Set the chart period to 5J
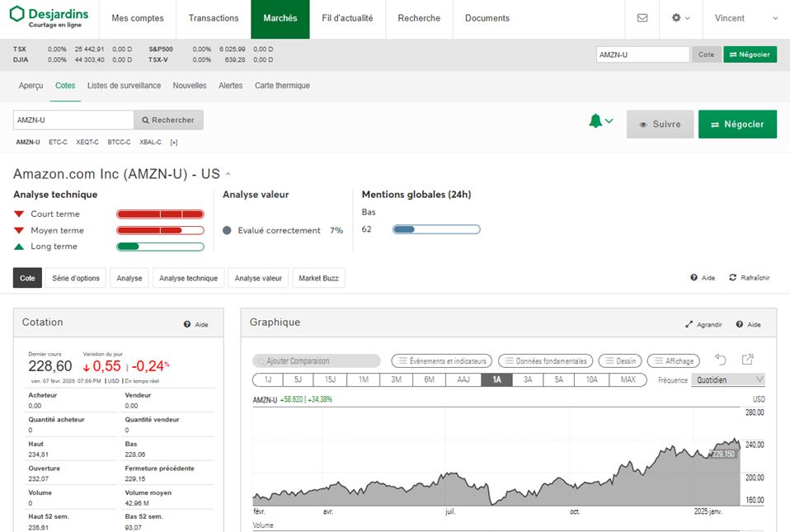The height and width of the screenshot is (532, 790). 299,380
